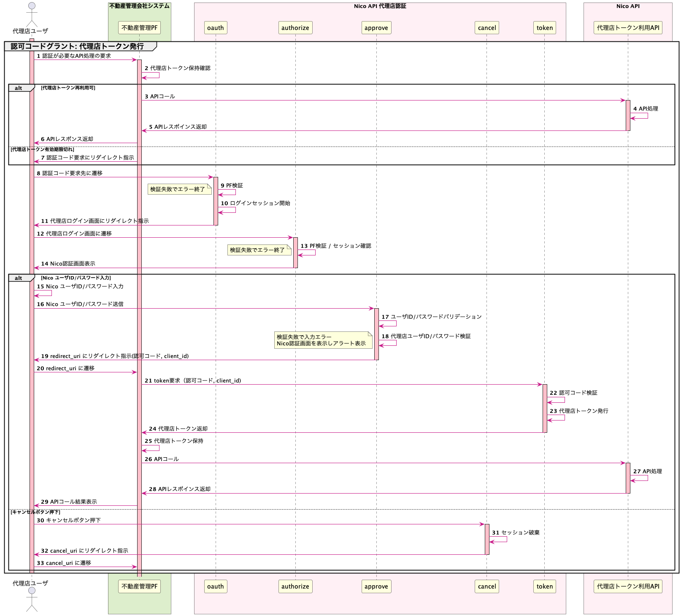Click message 31 セッション破棄
This screenshot has height=616, width=681.
(x=516, y=532)
